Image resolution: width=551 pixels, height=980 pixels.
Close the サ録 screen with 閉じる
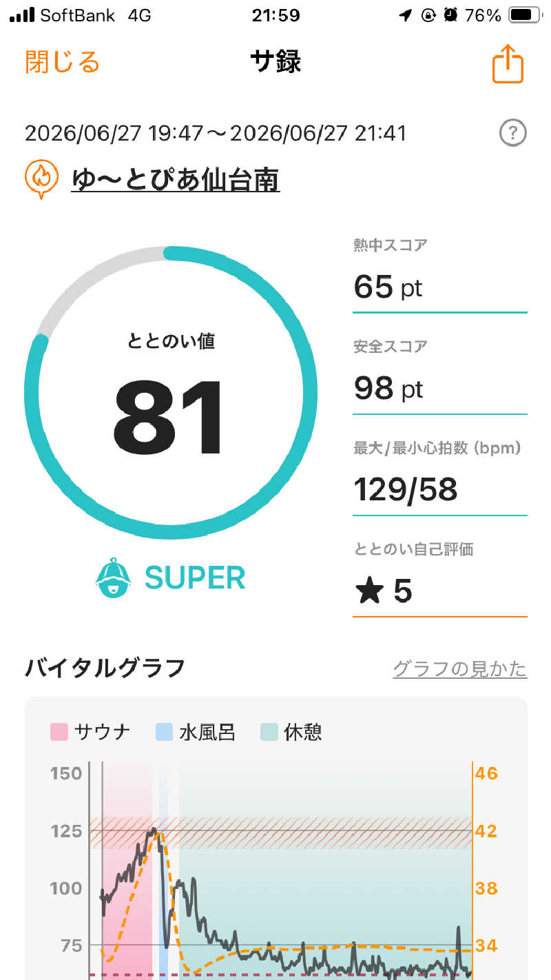tap(63, 62)
